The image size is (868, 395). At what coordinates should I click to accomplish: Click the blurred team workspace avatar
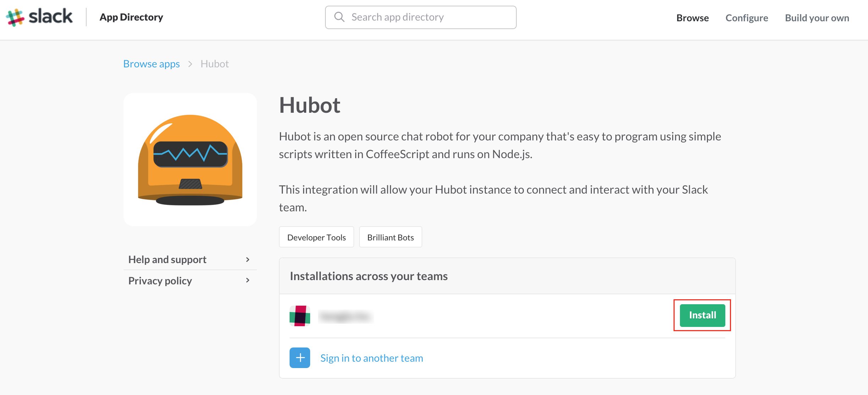(300, 316)
